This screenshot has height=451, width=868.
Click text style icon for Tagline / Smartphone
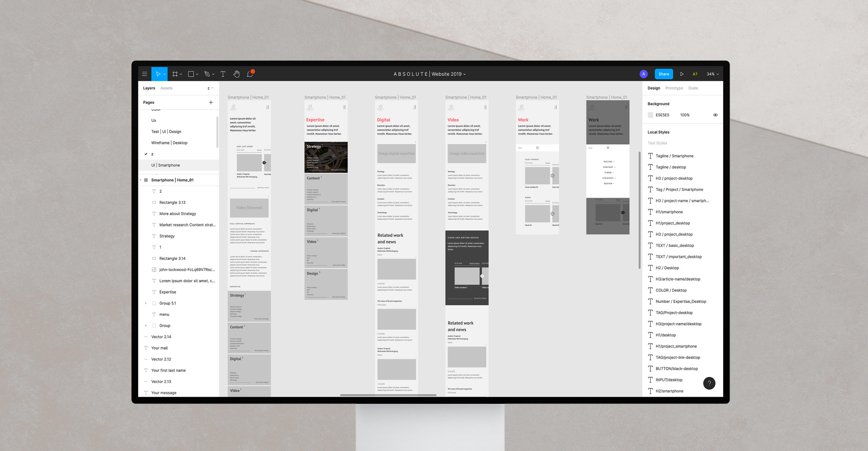pos(650,156)
